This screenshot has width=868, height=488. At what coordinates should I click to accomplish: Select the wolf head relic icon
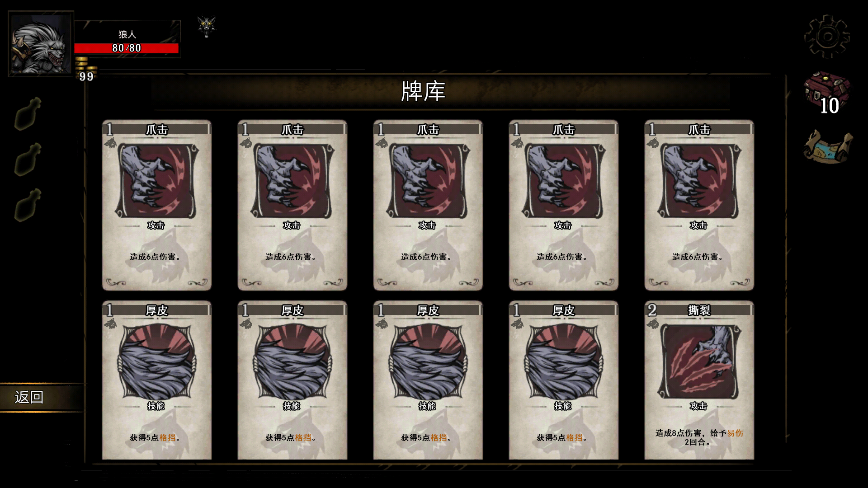tap(207, 27)
